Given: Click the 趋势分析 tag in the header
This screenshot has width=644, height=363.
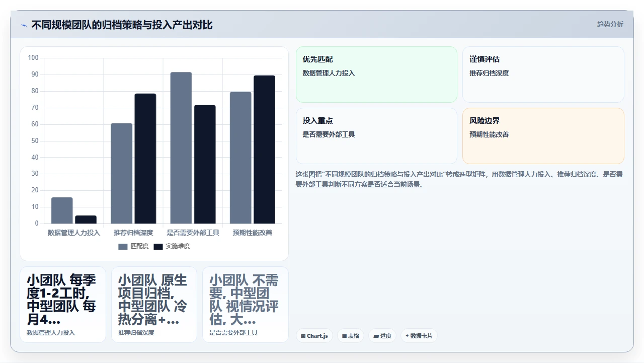Looking at the screenshot, I should coord(610,24).
